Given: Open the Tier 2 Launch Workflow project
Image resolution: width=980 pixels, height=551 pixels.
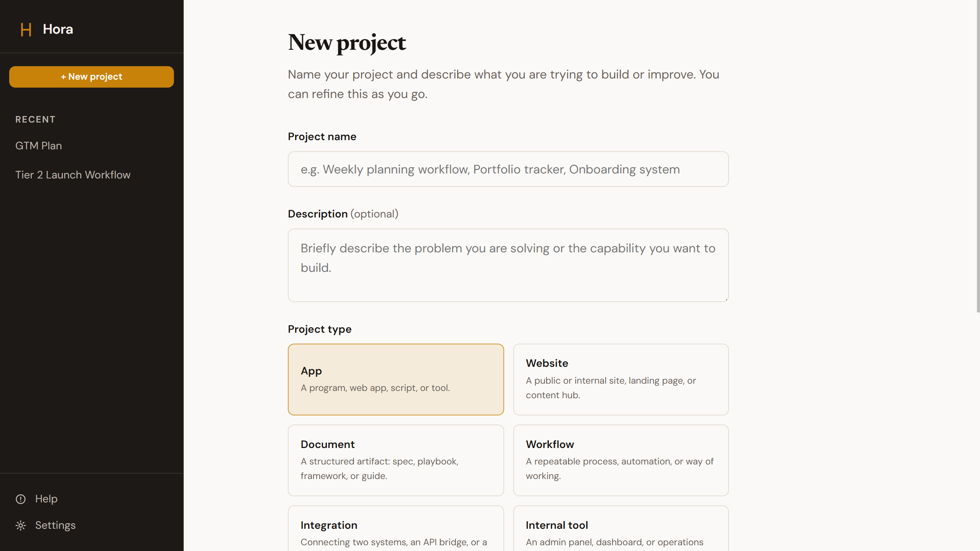Looking at the screenshot, I should coord(73,175).
